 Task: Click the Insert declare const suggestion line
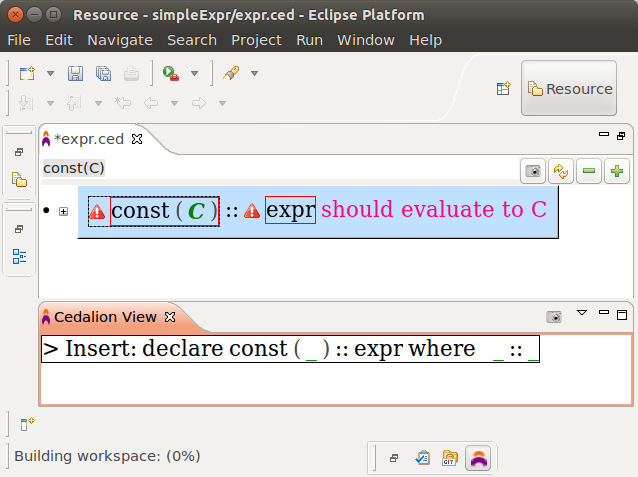pos(290,349)
